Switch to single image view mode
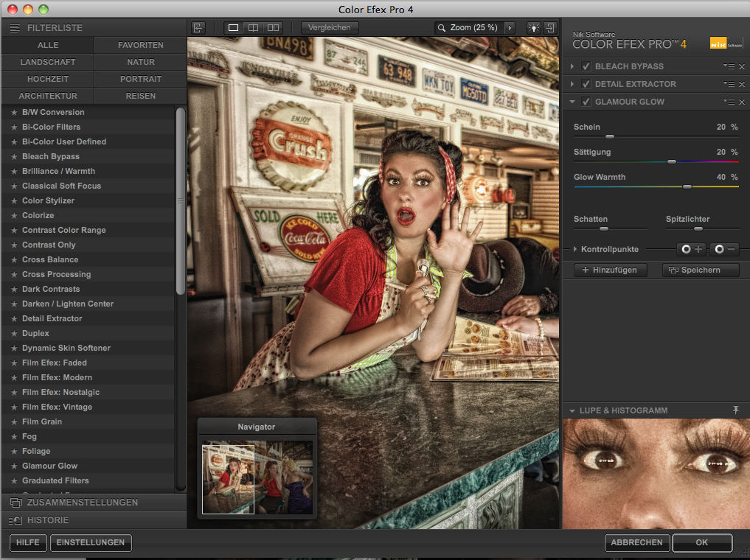750x560 pixels. coord(234,28)
